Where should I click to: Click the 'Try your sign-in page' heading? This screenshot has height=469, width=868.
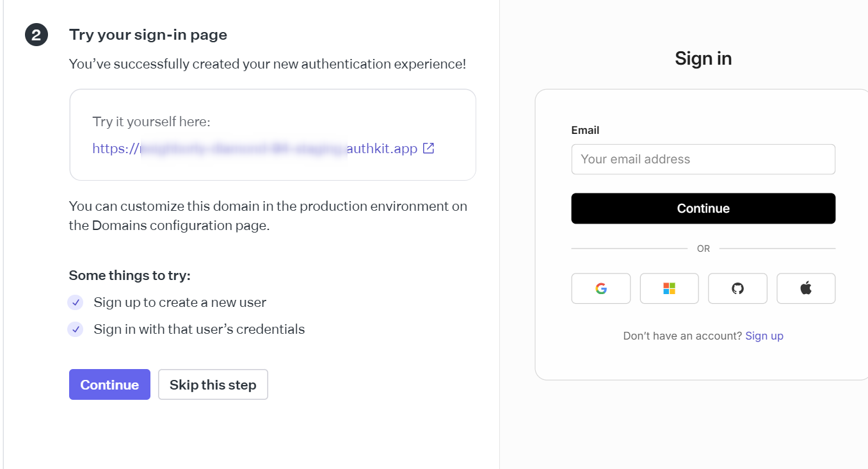(148, 35)
